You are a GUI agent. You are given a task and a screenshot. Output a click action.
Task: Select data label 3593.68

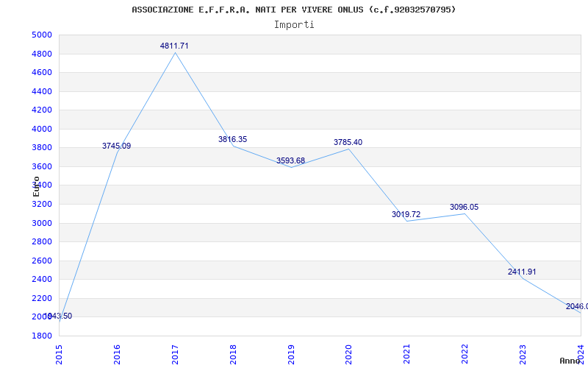(290, 160)
